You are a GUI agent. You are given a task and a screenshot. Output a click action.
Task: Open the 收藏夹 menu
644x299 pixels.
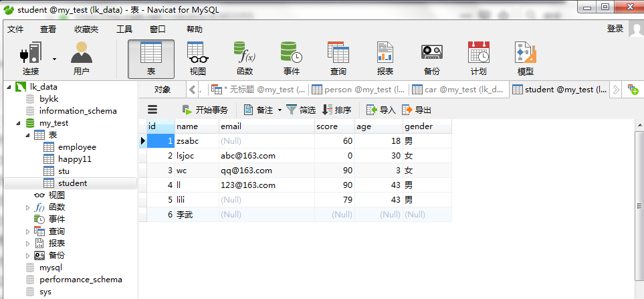point(86,29)
